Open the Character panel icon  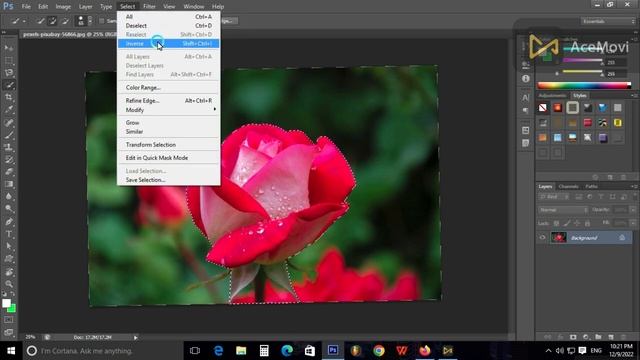coord(526,98)
